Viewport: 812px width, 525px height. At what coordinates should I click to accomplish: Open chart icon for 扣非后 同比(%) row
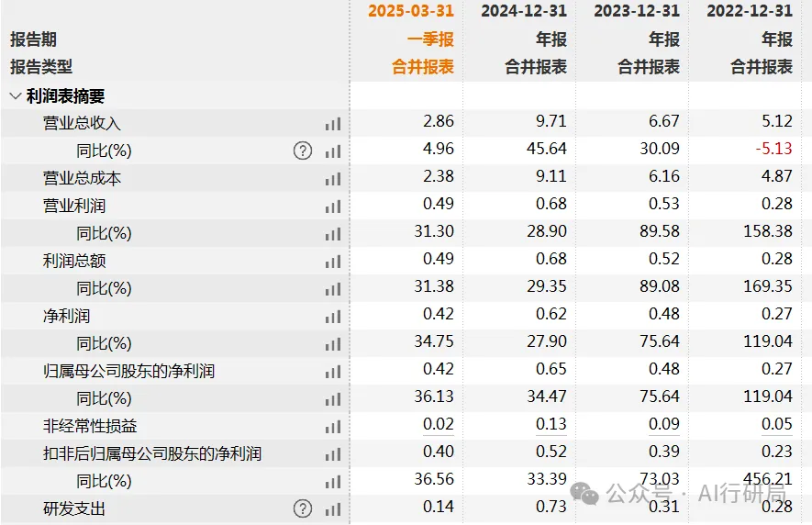click(x=333, y=482)
